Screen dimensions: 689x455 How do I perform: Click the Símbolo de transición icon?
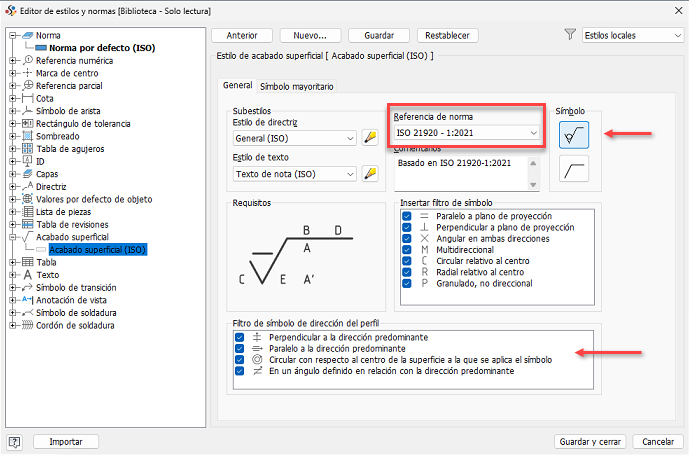[28, 288]
